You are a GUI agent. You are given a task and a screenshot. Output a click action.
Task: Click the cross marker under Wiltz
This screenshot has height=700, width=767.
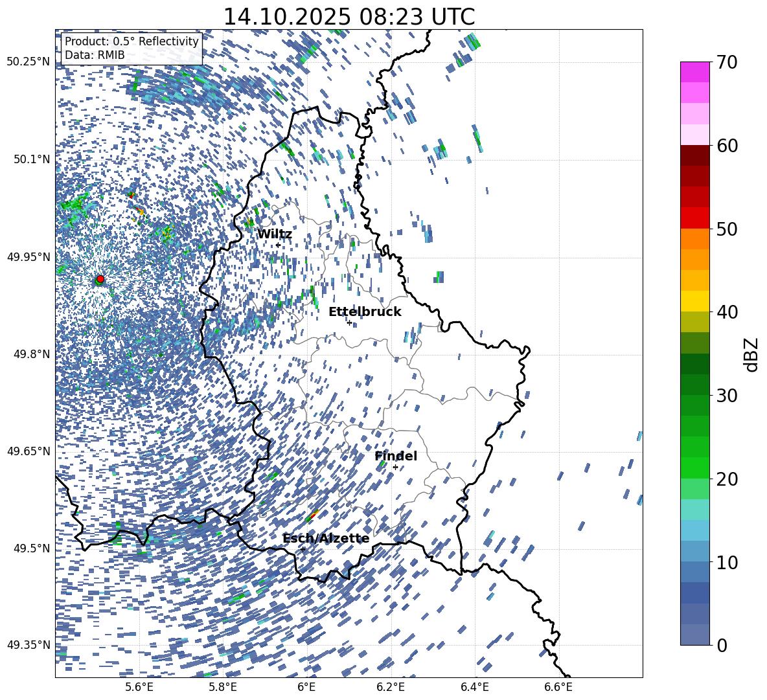point(278,245)
